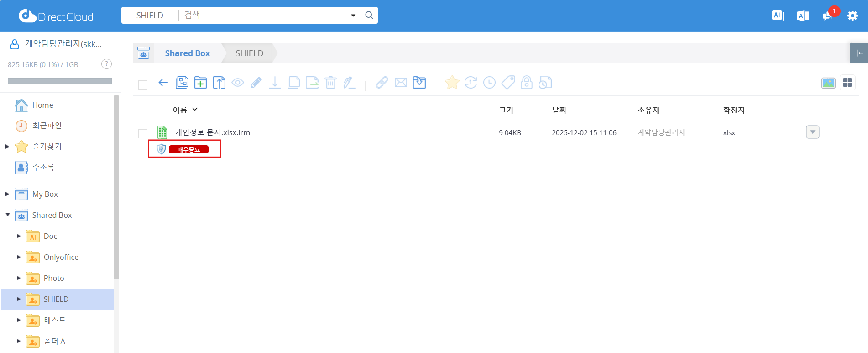The height and width of the screenshot is (353, 868).
Task: Click the download arrow icon
Action: tap(275, 82)
